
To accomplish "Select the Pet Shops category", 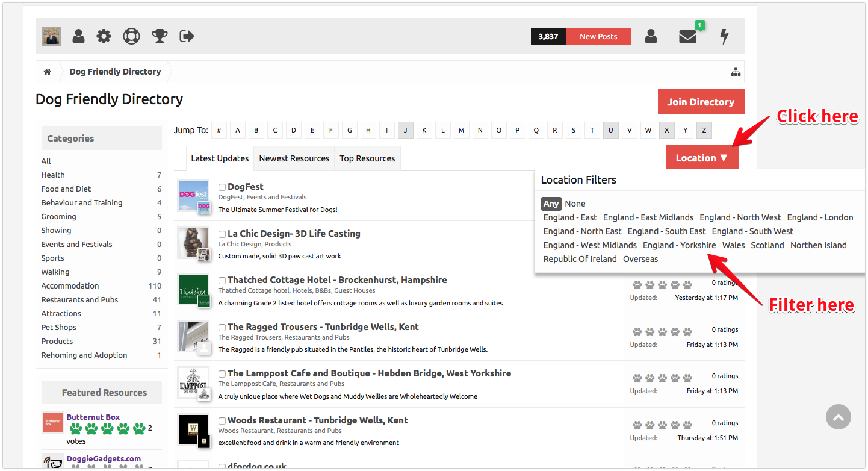I will click(59, 327).
